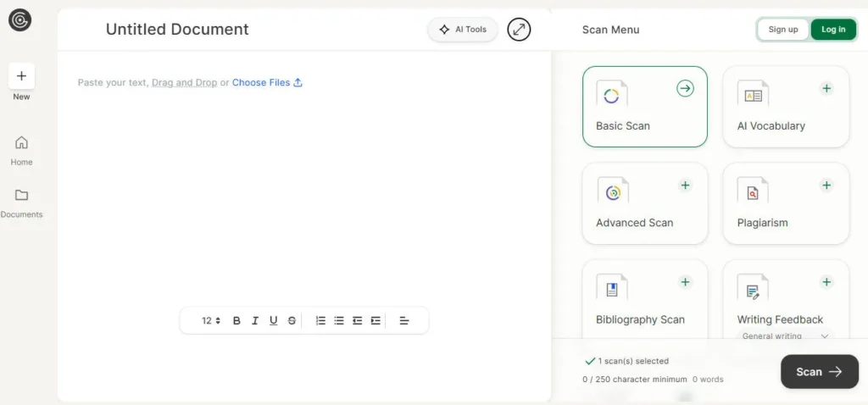
Task: Click the Sign up button
Action: click(x=783, y=30)
